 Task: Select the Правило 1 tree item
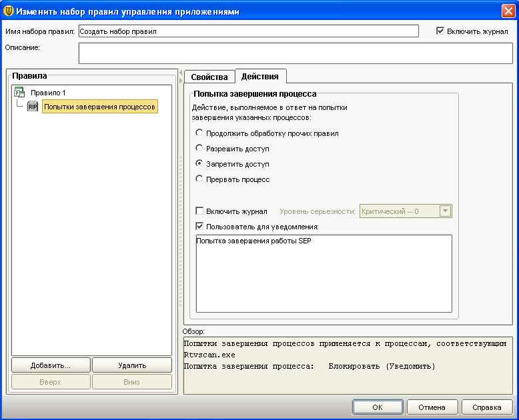point(48,93)
